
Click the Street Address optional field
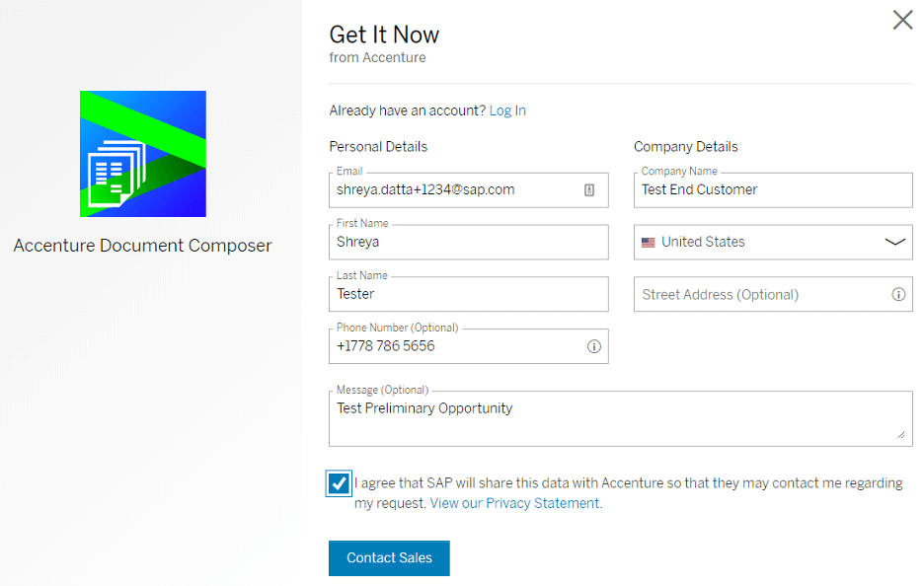773,294
